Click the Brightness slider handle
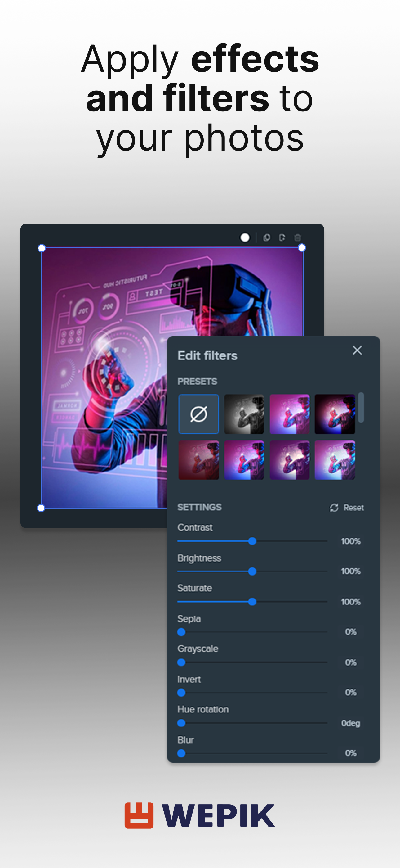The height and width of the screenshot is (868, 400). click(252, 572)
